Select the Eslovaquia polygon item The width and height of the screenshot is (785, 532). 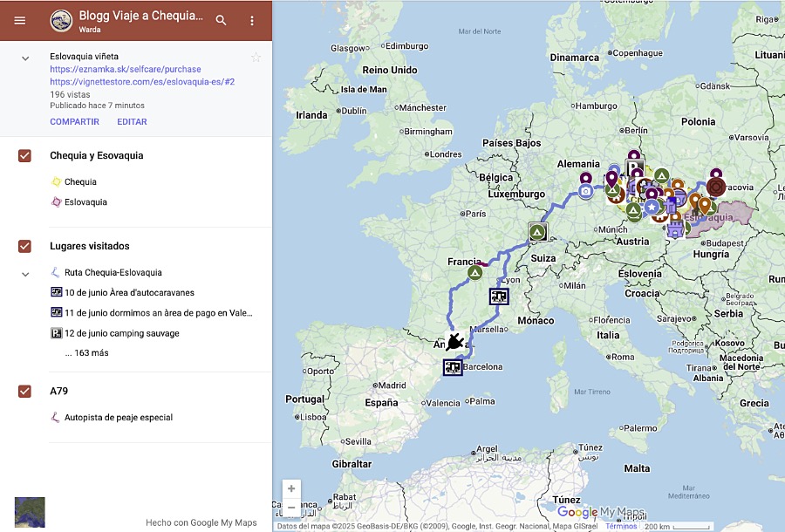(85, 202)
